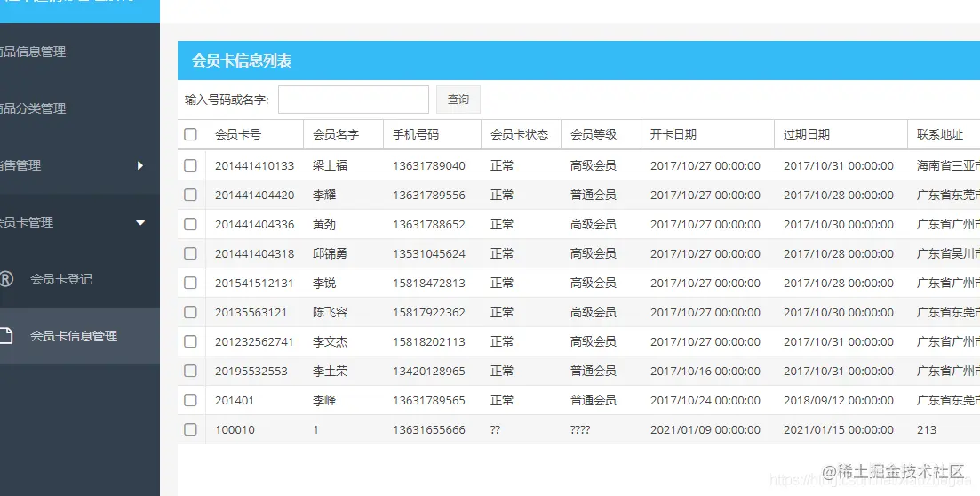Click expiry date 2018/09/12 00:00:00
980x496 pixels.
(839, 401)
